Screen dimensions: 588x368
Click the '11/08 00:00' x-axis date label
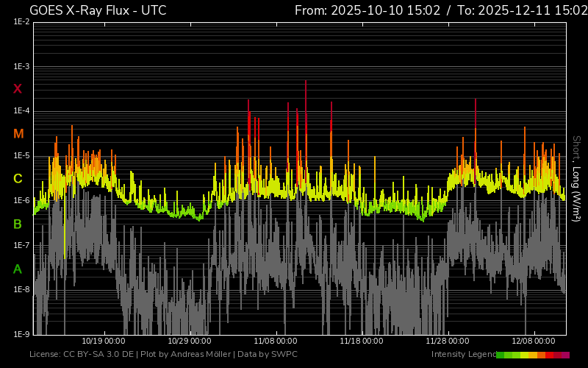pos(276,342)
